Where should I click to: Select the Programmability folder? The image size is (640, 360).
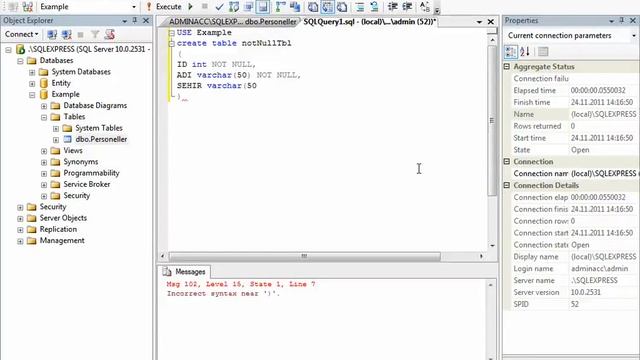(x=91, y=173)
